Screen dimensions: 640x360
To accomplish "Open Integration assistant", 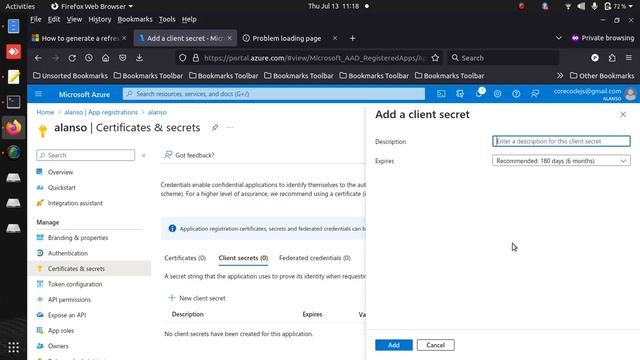I will [x=75, y=203].
